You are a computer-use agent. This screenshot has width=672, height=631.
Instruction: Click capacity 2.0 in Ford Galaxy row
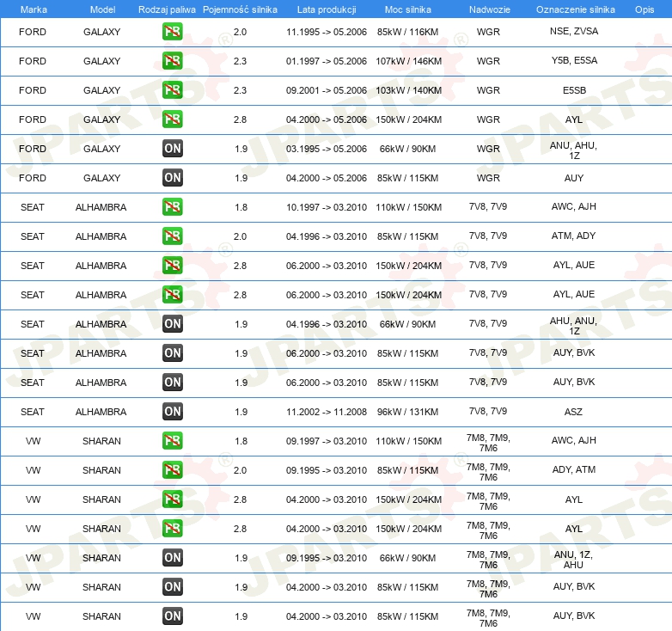click(240, 32)
